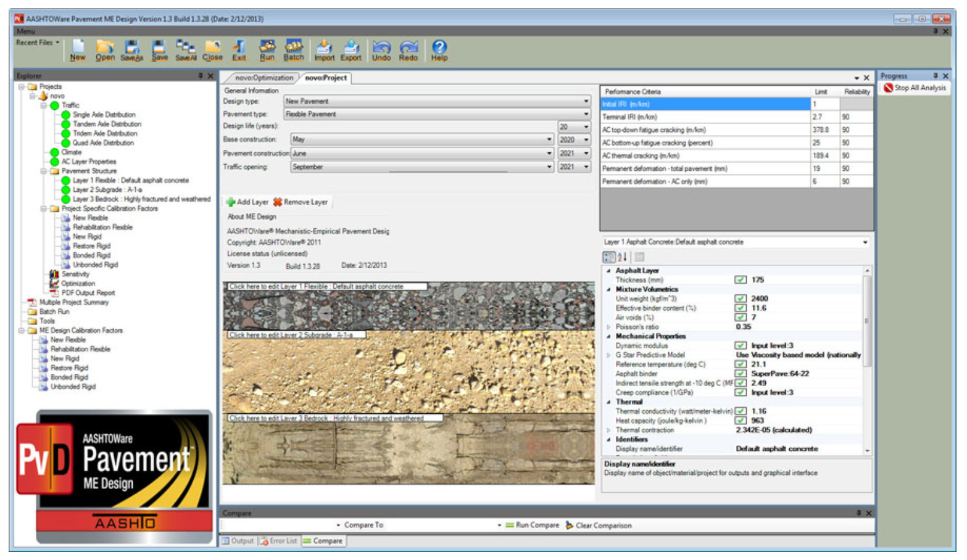Open the Pavement type dropdown

coord(586,114)
